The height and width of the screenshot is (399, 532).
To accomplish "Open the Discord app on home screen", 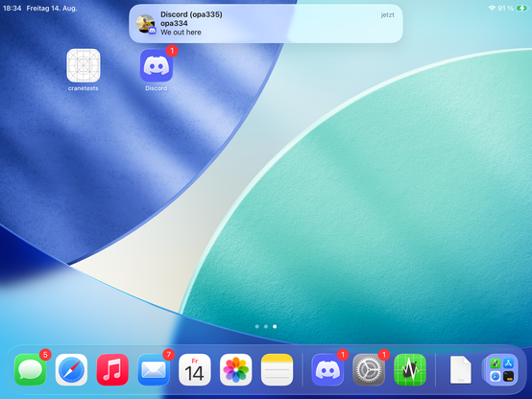I will coord(157,65).
